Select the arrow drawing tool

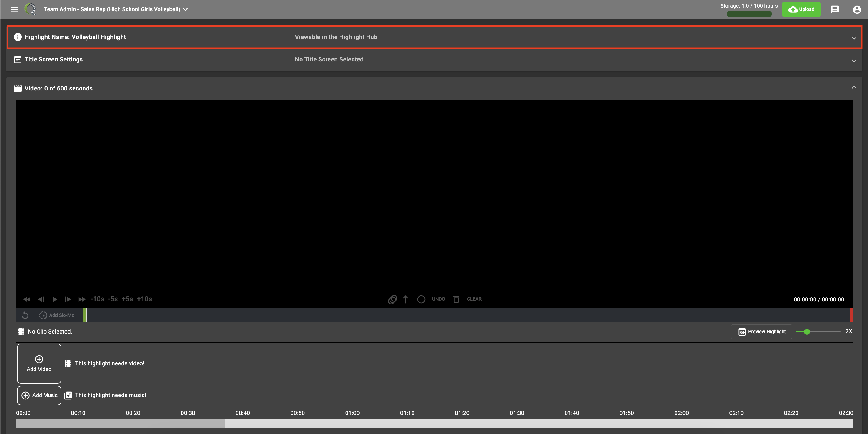tap(406, 299)
